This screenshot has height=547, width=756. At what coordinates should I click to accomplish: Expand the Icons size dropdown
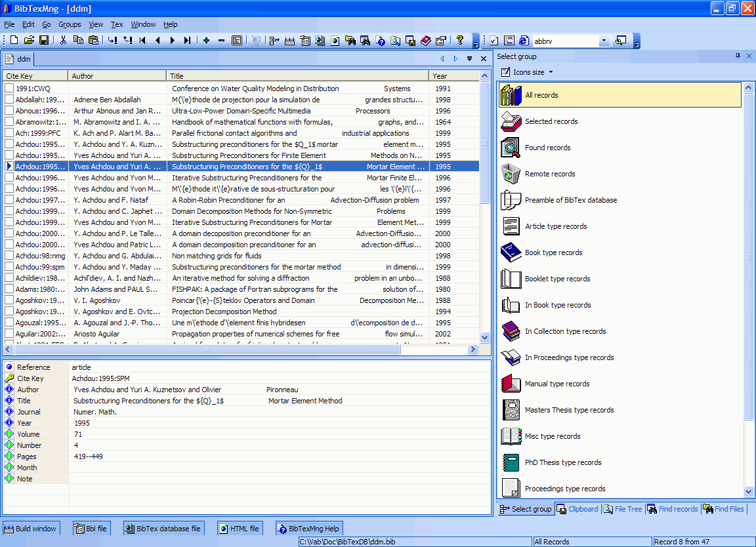tap(551, 72)
